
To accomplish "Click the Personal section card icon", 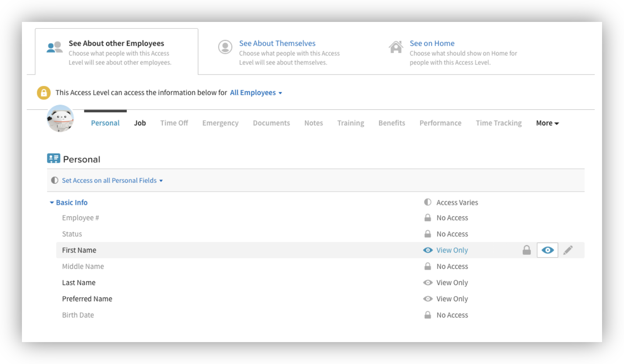I will (54, 159).
